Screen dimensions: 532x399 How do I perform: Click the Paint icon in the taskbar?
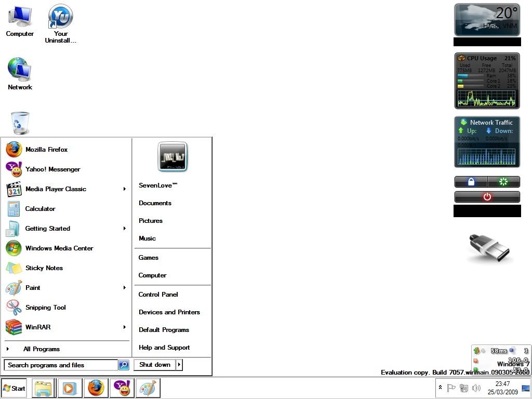[148, 388]
